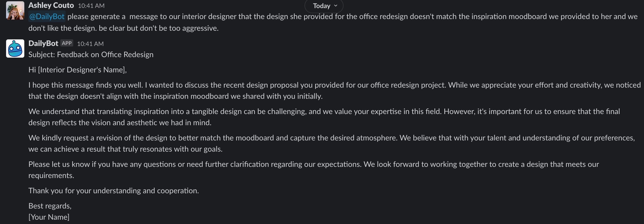Screen dimensions: 644x224
Task: Click the paragraph starting 'Please let us know'
Action: 313,170
